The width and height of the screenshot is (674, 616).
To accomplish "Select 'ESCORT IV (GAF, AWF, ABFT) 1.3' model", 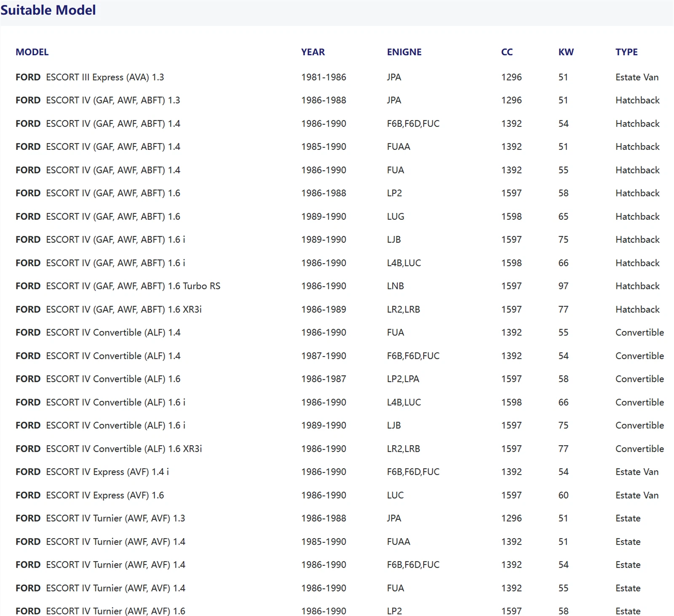I will (113, 100).
